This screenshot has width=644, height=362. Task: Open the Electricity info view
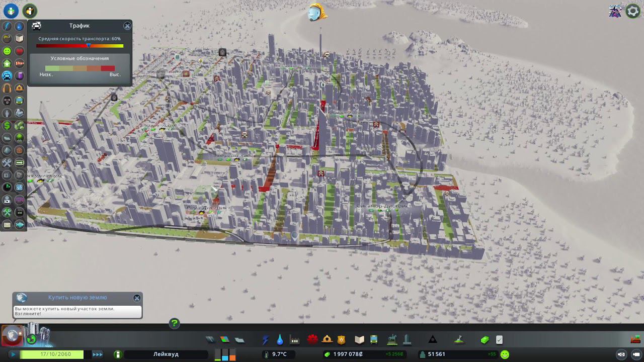point(7,26)
